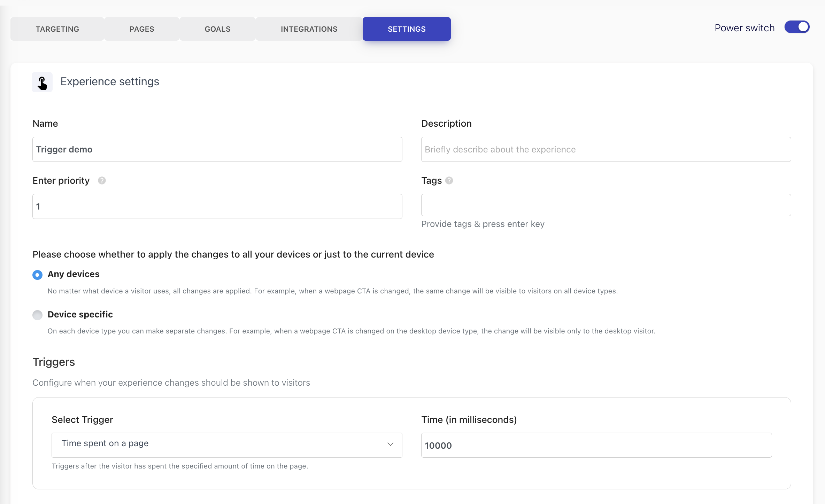825x504 pixels.
Task: Toggle the Power switch off
Action: point(797,27)
